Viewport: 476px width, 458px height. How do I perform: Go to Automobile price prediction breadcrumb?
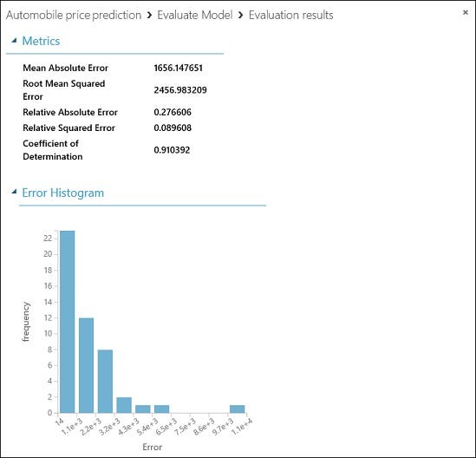74,15
